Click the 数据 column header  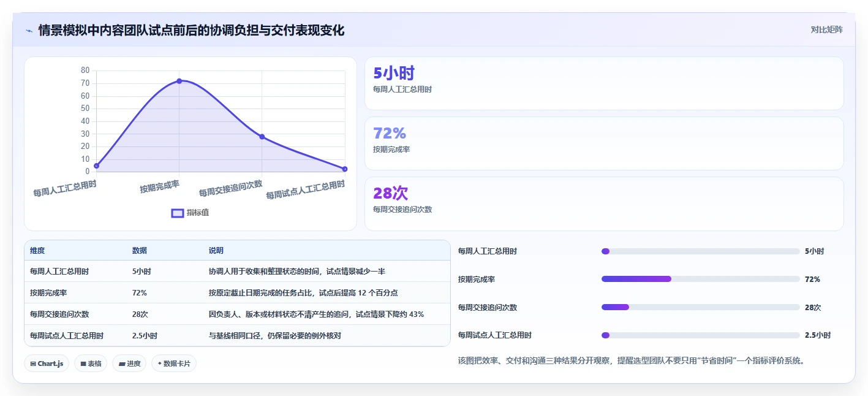pos(140,251)
